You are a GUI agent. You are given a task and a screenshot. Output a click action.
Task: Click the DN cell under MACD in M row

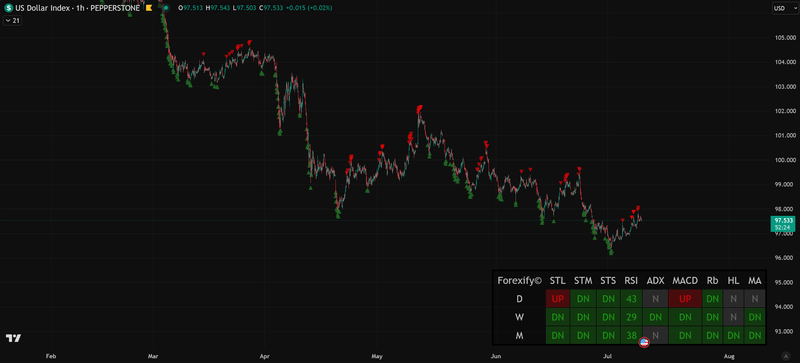click(x=685, y=335)
